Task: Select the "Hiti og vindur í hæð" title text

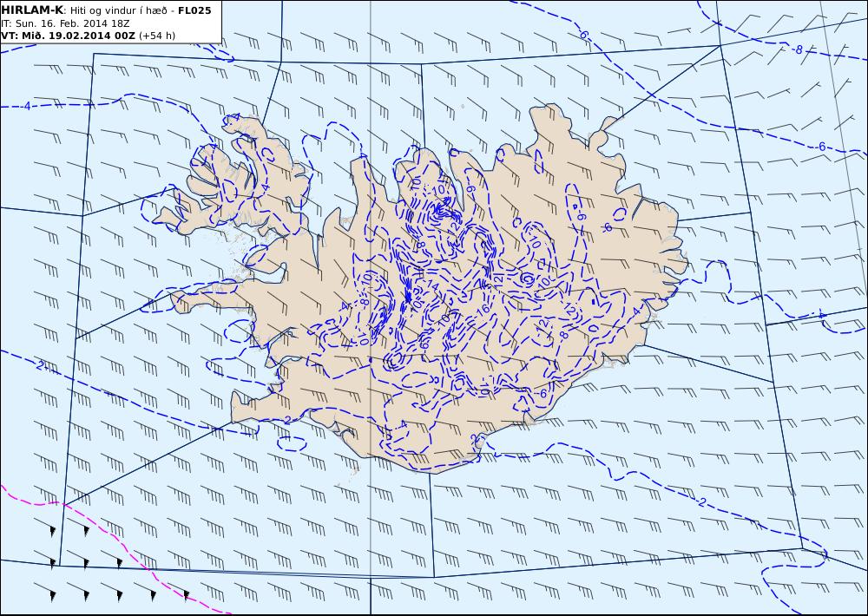Action: click(121, 10)
